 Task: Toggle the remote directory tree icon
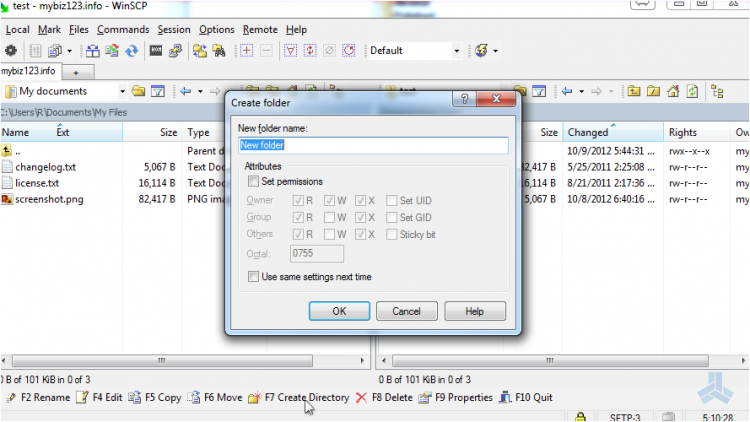coord(717,91)
